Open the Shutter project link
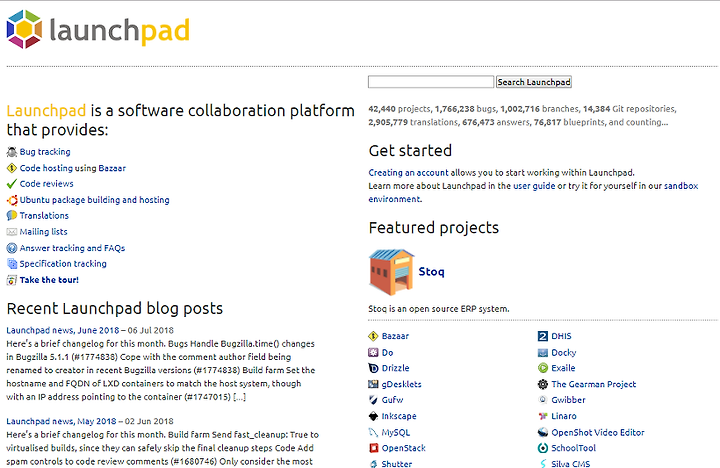 pos(397,464)
